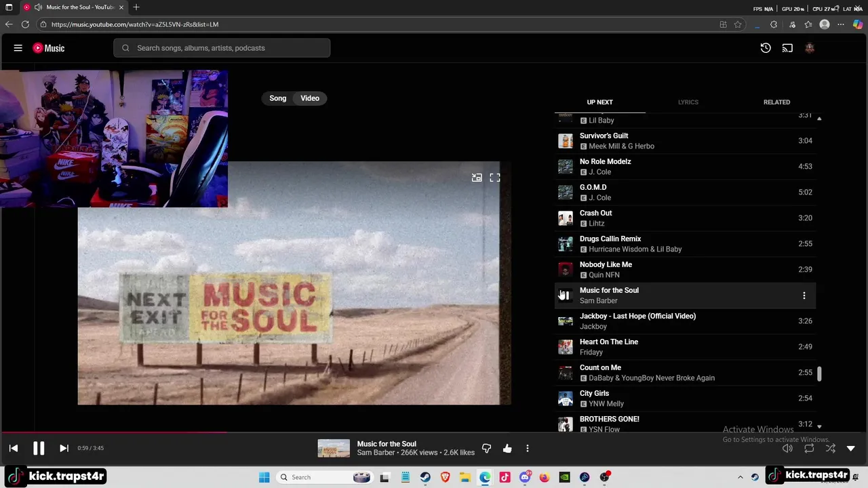Screen dimensions: 868x488
Task: Open the video miniplayer icon
Action: (x=477, y=178)
